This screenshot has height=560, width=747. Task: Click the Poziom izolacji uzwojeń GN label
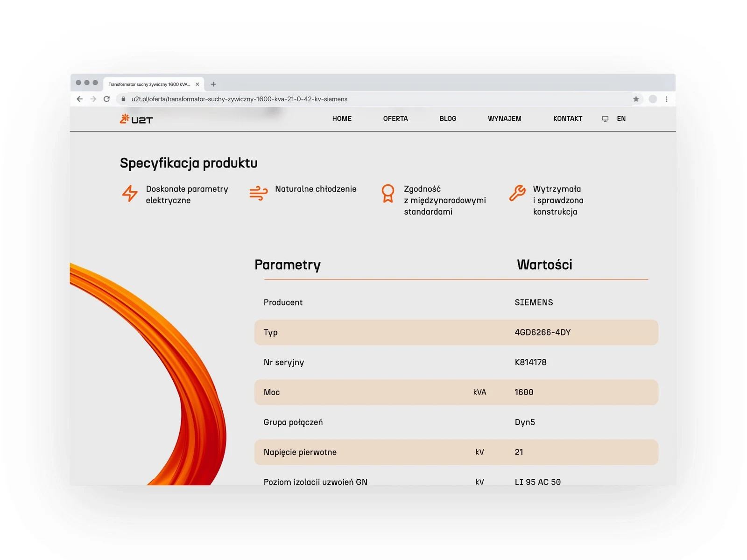pyautogui.click(x=316, y=482)
